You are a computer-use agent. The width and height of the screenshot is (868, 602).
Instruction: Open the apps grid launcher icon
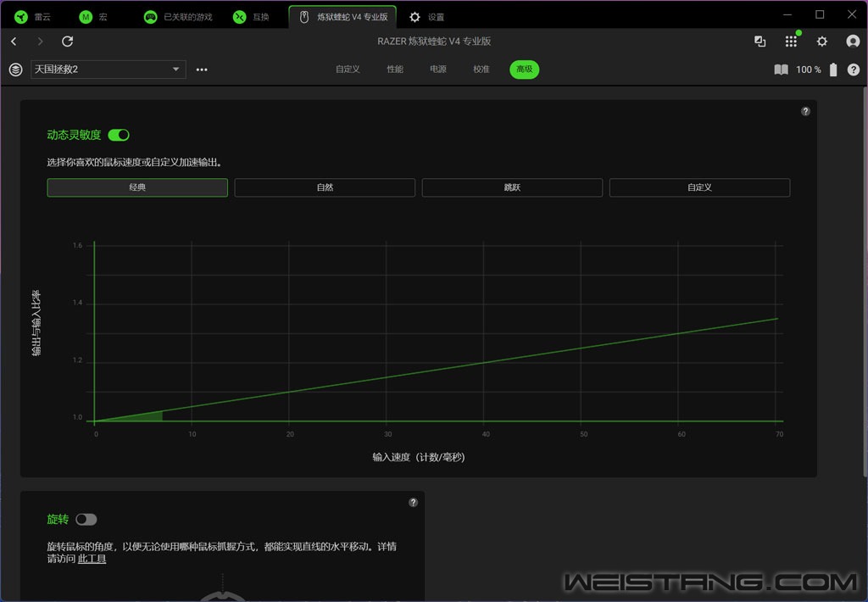pos(791,42)
